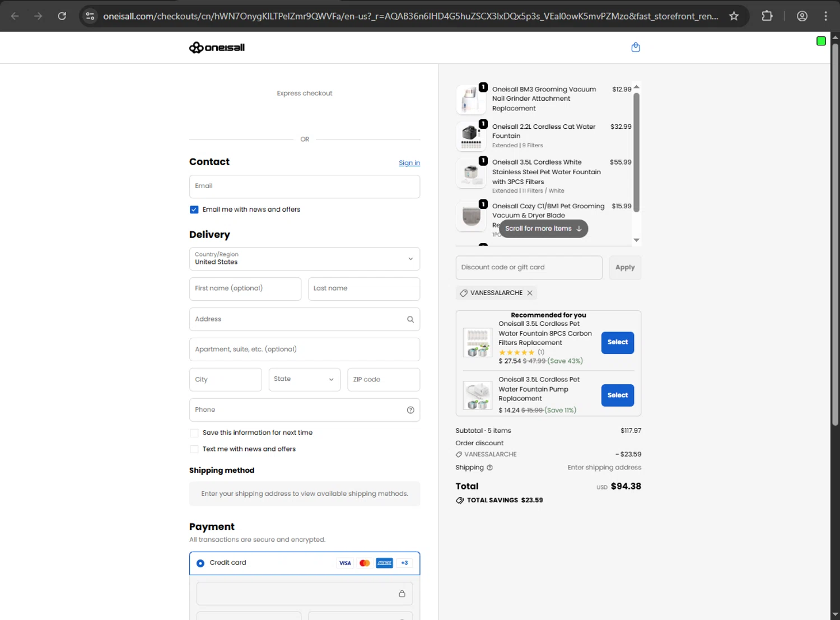Click the Express checkout label
This screenshot has height=620, width=840.
[x=305, y=94]
